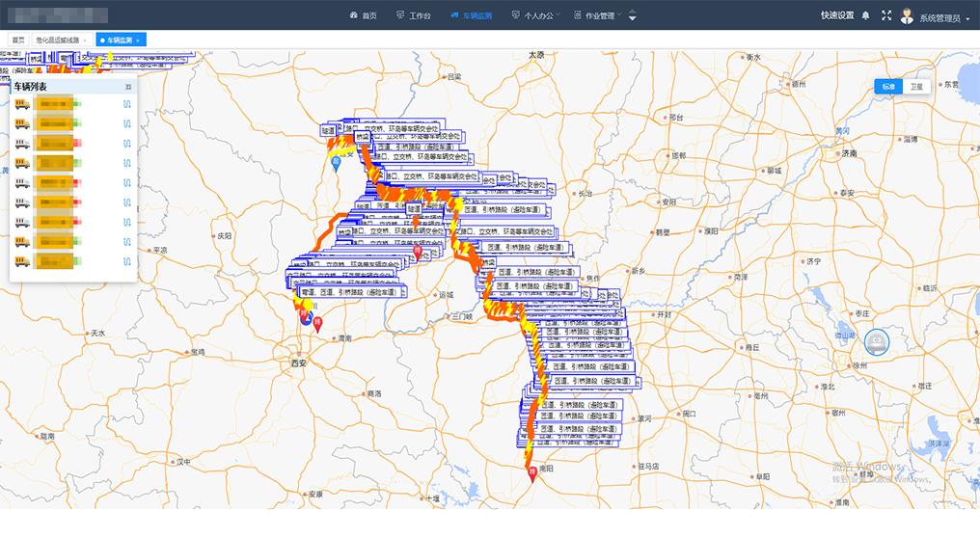Show route for ninth vehicle in list

pos(127,261)
